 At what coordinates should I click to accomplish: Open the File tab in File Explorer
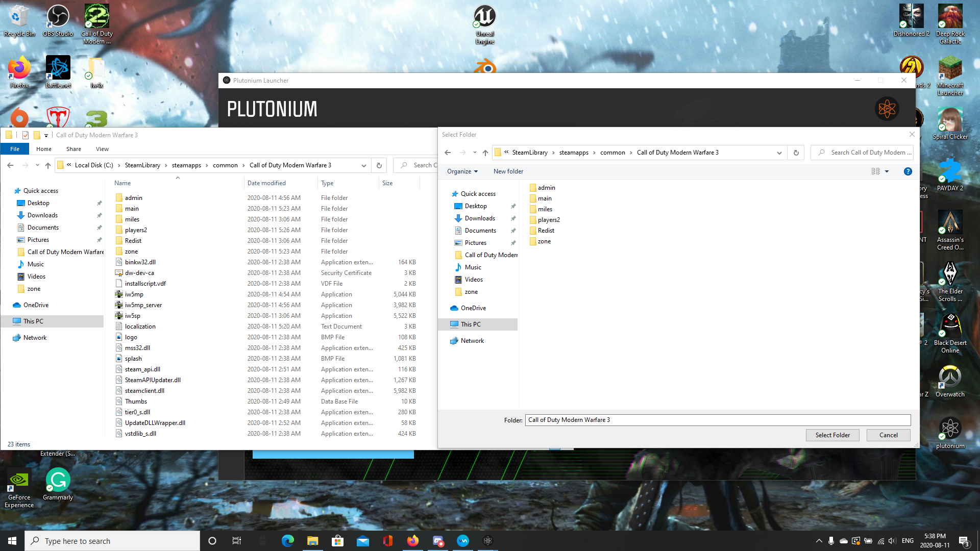pos(15,149)
